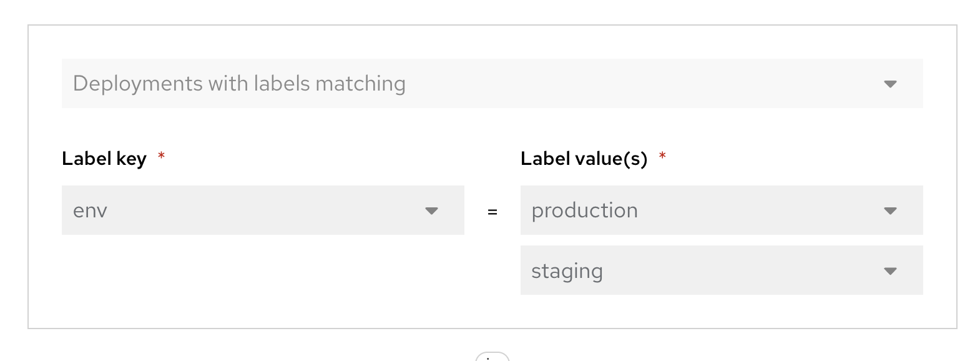Click the caret arrow beside 'production'

(890, 210)
